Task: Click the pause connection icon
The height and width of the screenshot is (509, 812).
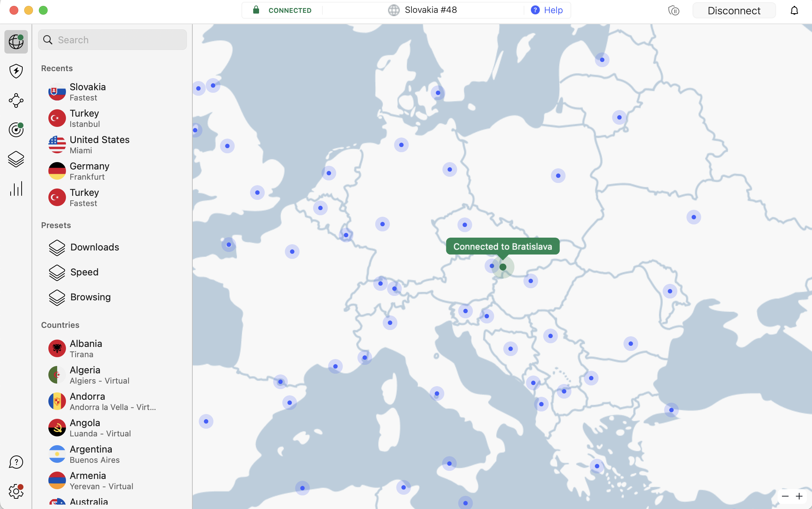Action: click(x=673, y=11)
